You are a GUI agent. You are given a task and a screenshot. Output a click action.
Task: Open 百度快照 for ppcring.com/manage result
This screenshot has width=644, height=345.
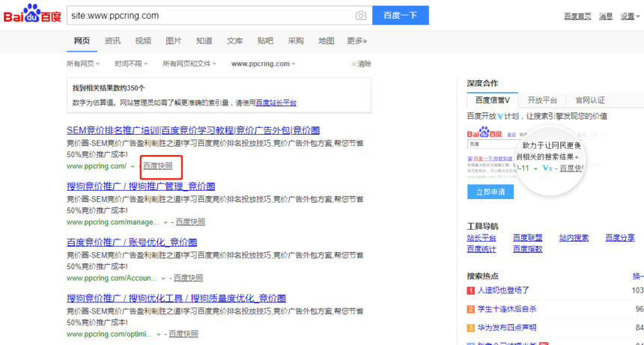point(190,222)
